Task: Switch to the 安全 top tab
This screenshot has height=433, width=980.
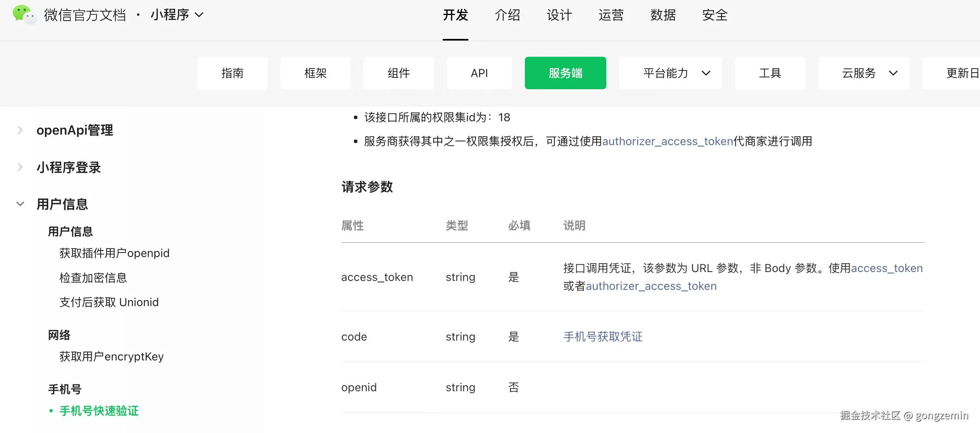Action: [715, 15]
